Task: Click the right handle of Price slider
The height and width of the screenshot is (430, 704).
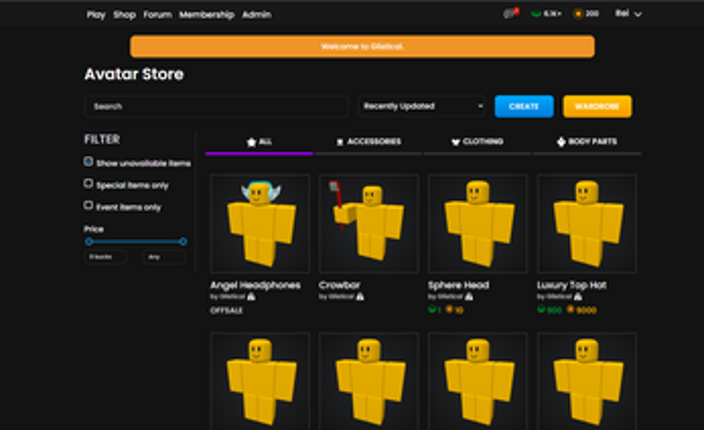Action: (183, 241)
